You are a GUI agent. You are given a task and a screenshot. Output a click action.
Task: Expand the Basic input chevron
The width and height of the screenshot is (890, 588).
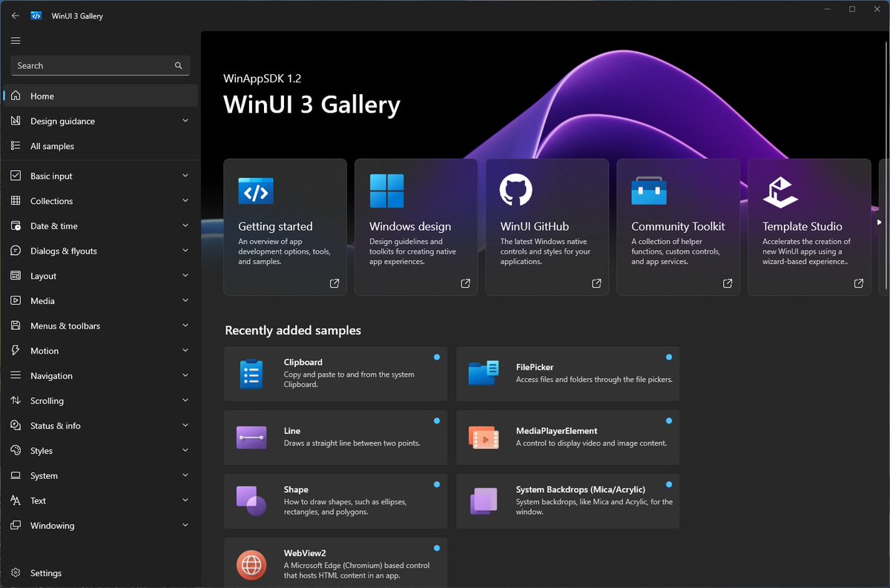pyautogui.click(x=185, y=176)
